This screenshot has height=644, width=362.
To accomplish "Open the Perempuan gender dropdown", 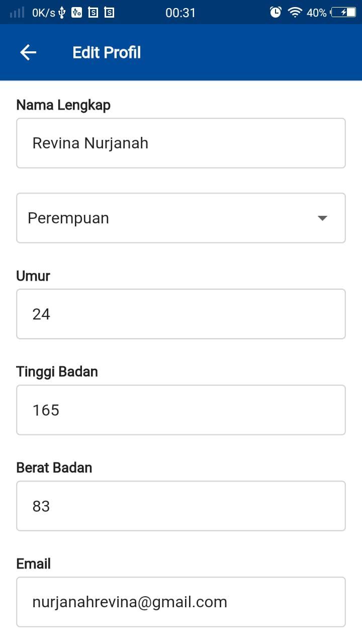I will [x=181, y=218].
